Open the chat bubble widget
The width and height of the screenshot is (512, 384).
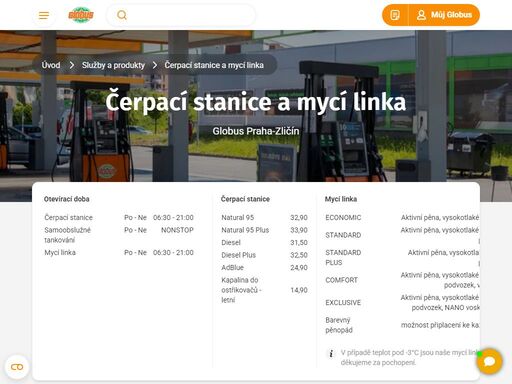click(489, 361)
